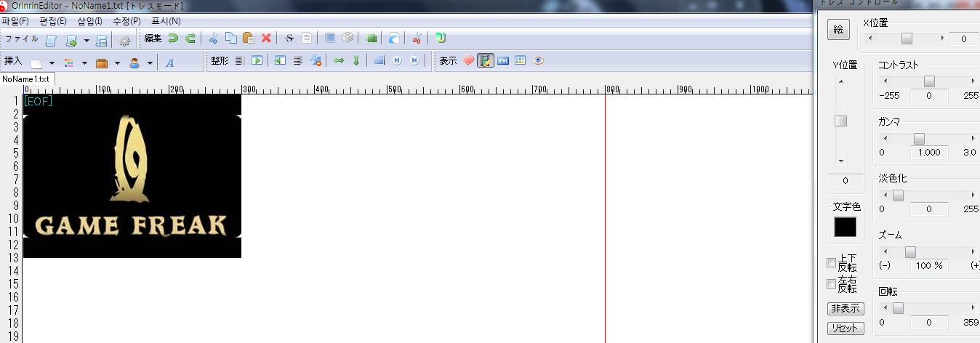This screenshot has width=980, height=343.
Task: Expand the person icon insert dropdown arrow
Action: (150, 63)
